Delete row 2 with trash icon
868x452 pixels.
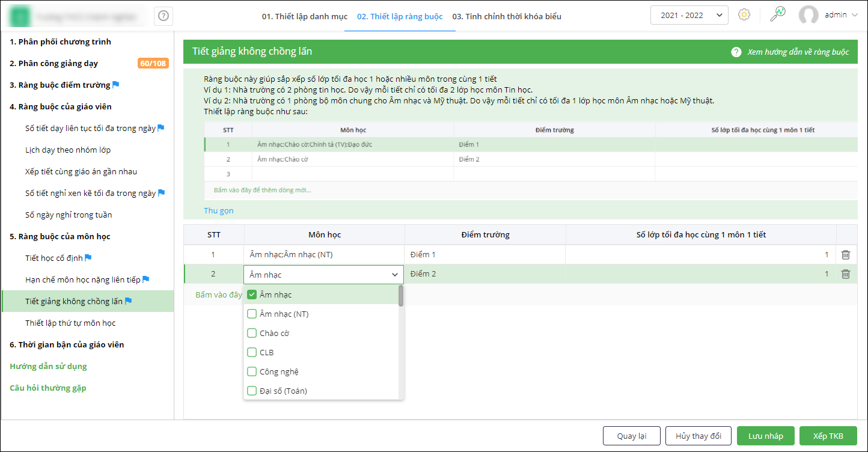point(846,274)
